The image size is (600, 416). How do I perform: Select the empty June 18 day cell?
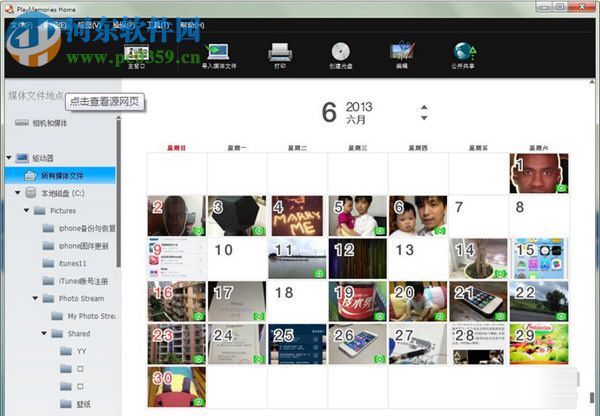pos(297,301)
